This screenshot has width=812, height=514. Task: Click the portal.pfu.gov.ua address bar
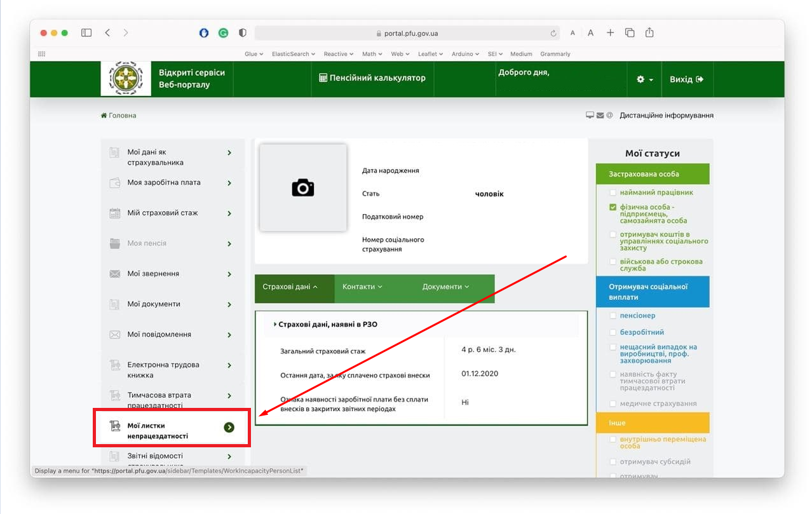point(407,34)
